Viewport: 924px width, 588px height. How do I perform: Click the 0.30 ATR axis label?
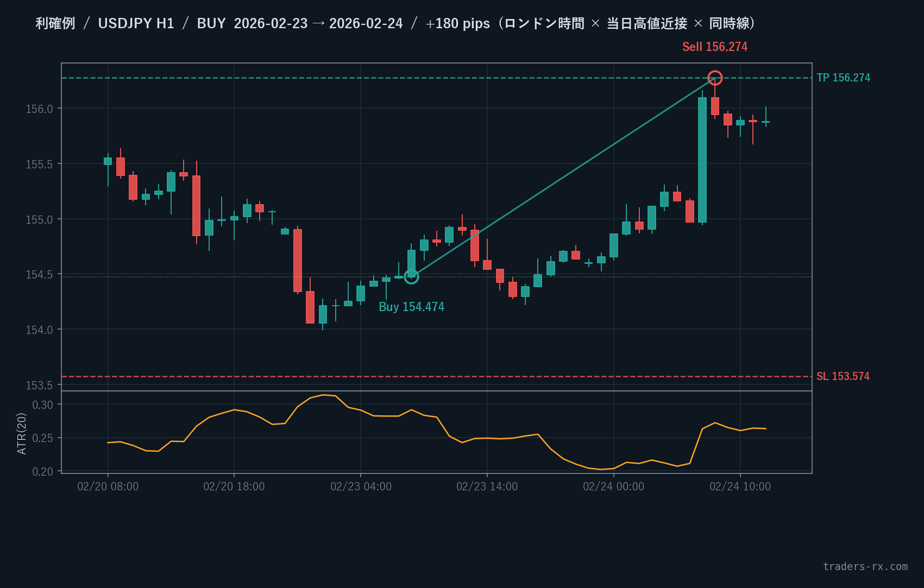tap(43, 405)
